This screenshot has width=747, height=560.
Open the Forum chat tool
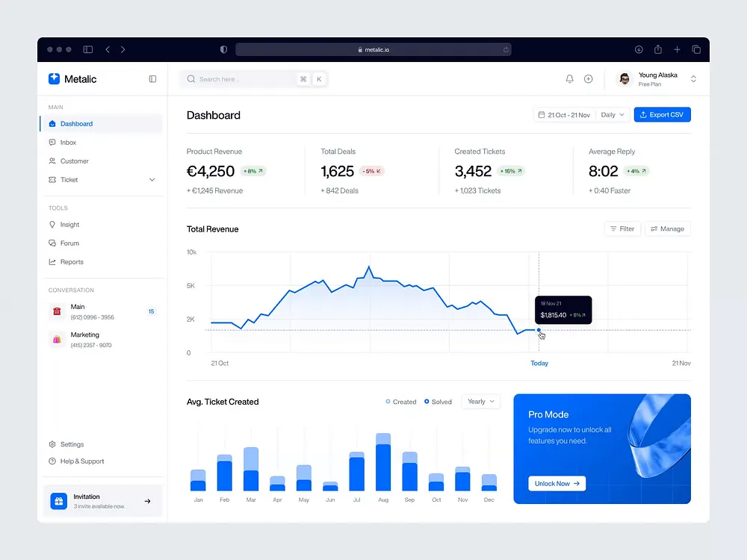pos(68,243)
